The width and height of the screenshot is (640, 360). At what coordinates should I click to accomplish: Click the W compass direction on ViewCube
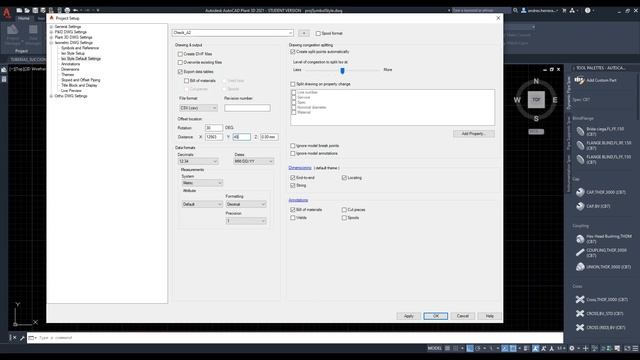click(x=517, y=100)
